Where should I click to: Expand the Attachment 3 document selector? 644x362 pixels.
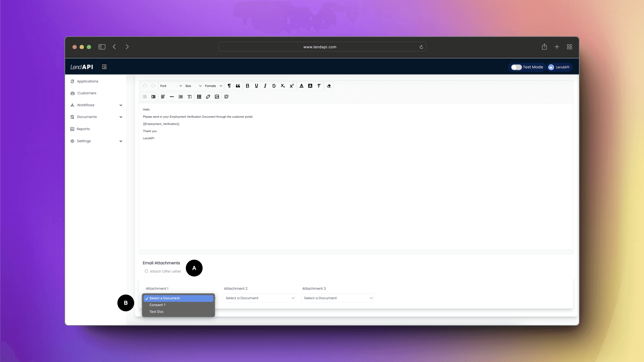[x=337, y=297]
